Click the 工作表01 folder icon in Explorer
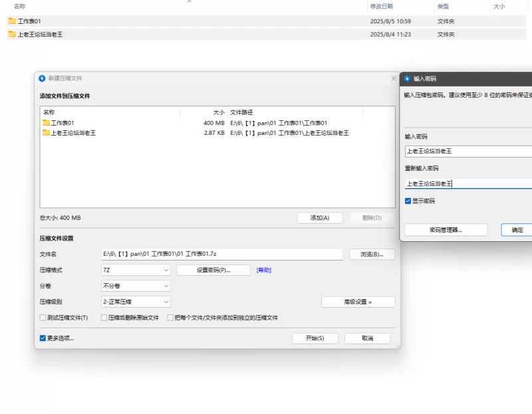Screen dimensions: 532x414 (12, 21)
